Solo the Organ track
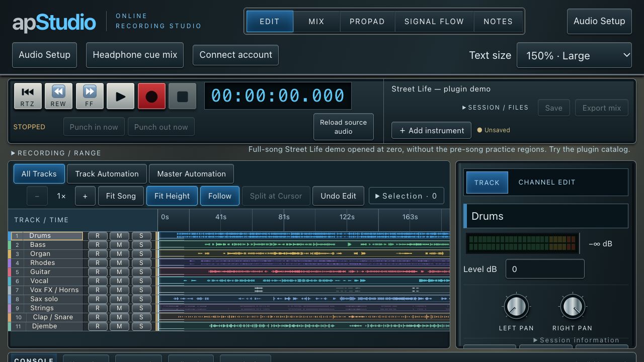644x362 pixels. pos(141,254)
